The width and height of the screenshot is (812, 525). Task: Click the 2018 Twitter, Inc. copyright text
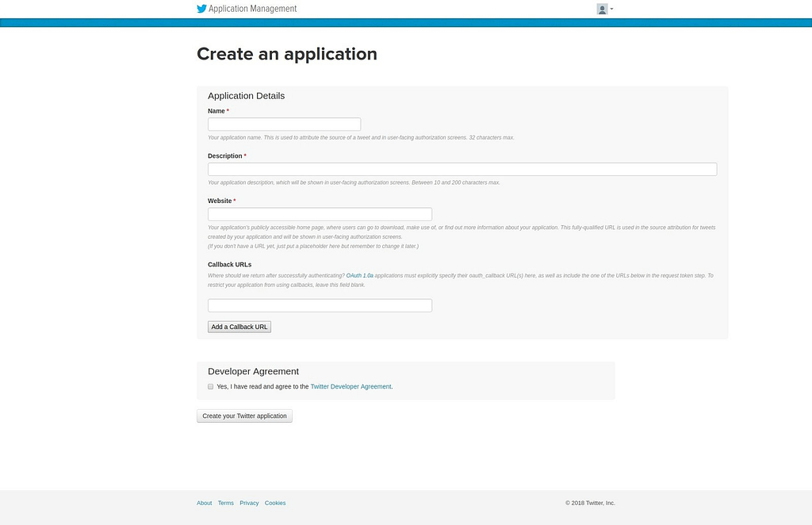[590, 504]
